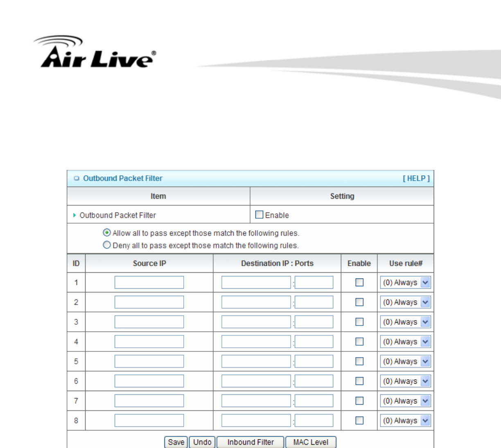The height and width of the screenshot is (448, 501).
Task: Tick the Enable checkbox for rule 6
Action: pos(359,381)
